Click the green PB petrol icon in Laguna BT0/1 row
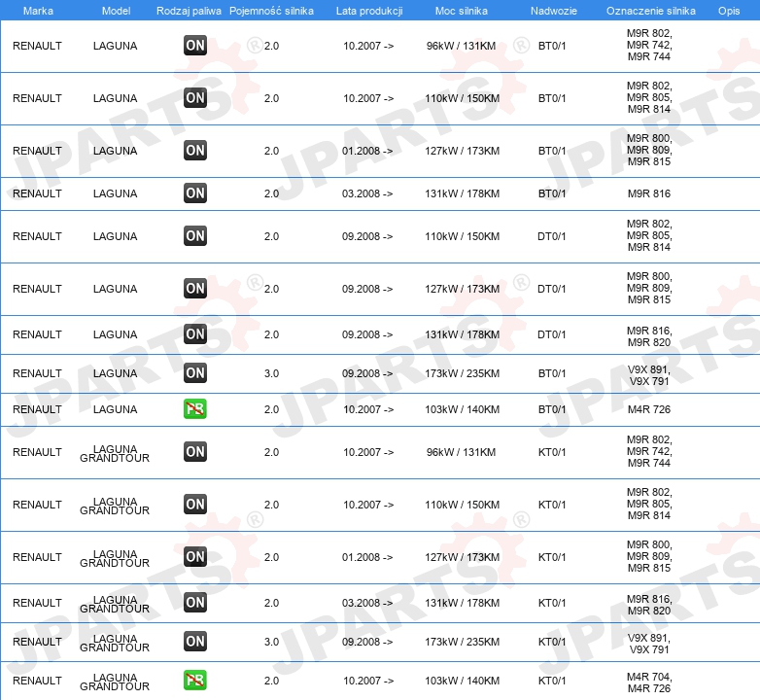Image resolution: width=760 pixels, height=700 pixels. tap(195, 408)
